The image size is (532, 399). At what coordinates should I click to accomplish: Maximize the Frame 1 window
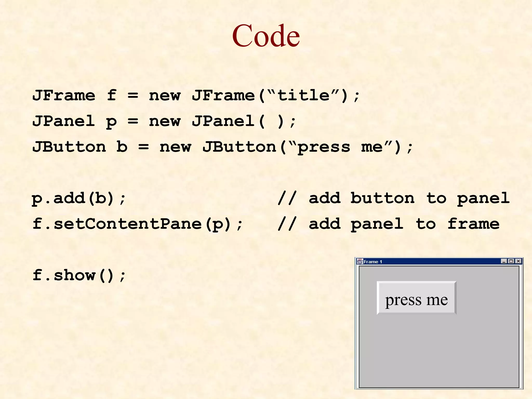[511, 261]
